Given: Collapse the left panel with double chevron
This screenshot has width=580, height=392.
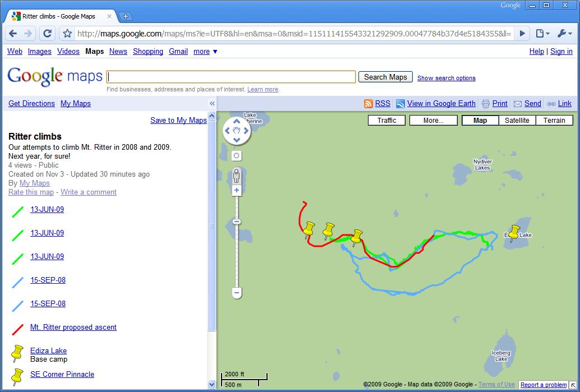Looking at the screenshot, I should click(212, 104).
